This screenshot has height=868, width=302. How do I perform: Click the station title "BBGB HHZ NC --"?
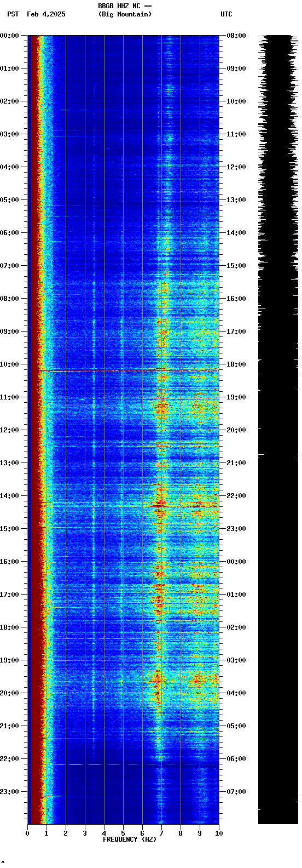(x=125, y=6)
